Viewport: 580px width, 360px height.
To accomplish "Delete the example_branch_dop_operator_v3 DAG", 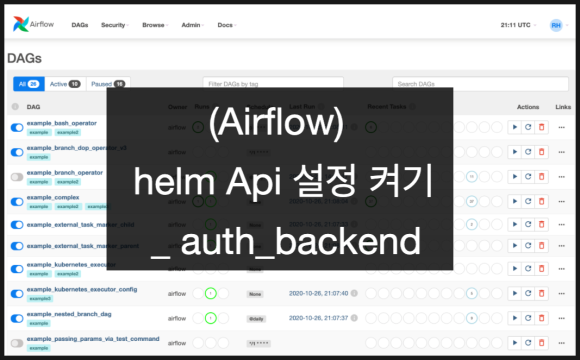I will click(542, 152).
